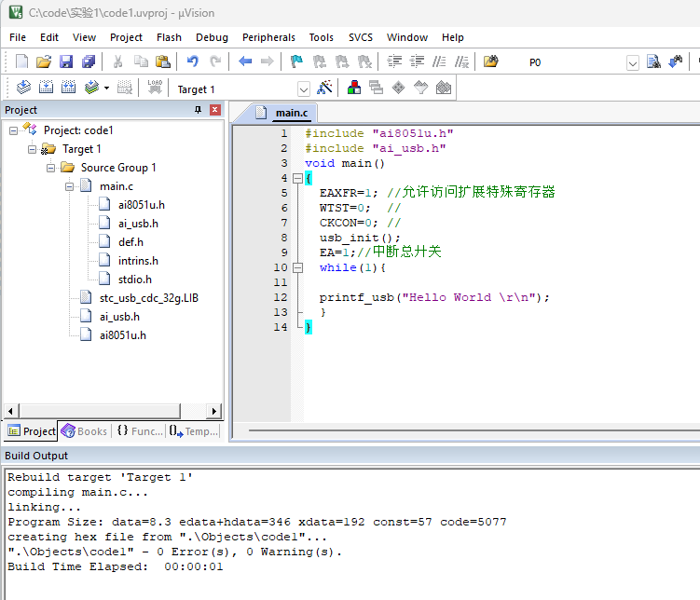
Task: Undo the last edit
Action: [192, 61]
